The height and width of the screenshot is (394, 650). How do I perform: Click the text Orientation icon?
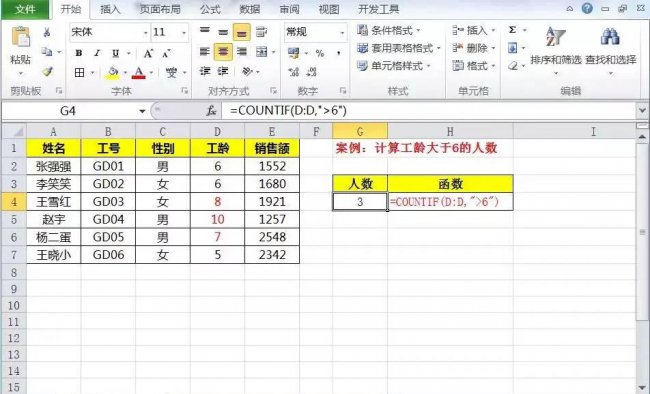click(x=247, y=71)
